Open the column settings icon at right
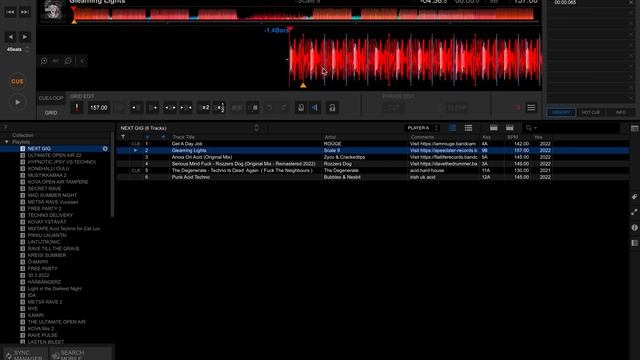Screen dimensions: 640x360 (634, 129)
